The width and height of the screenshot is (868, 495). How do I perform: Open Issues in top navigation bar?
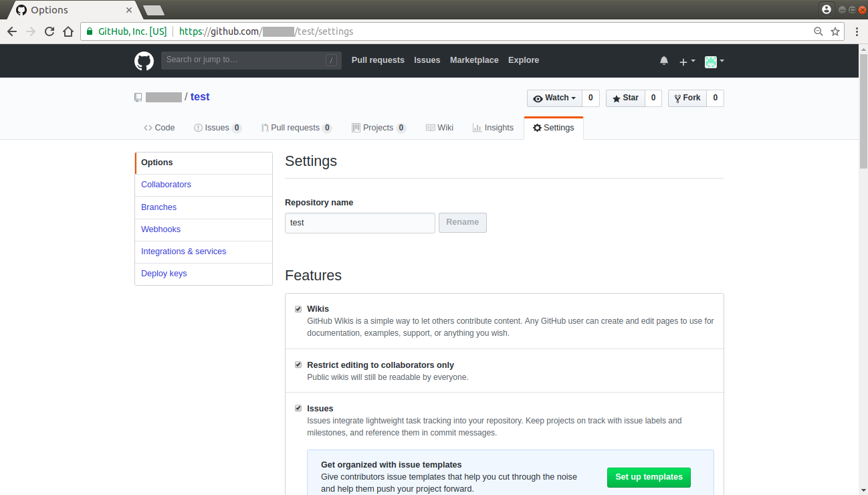coord(427,60)
